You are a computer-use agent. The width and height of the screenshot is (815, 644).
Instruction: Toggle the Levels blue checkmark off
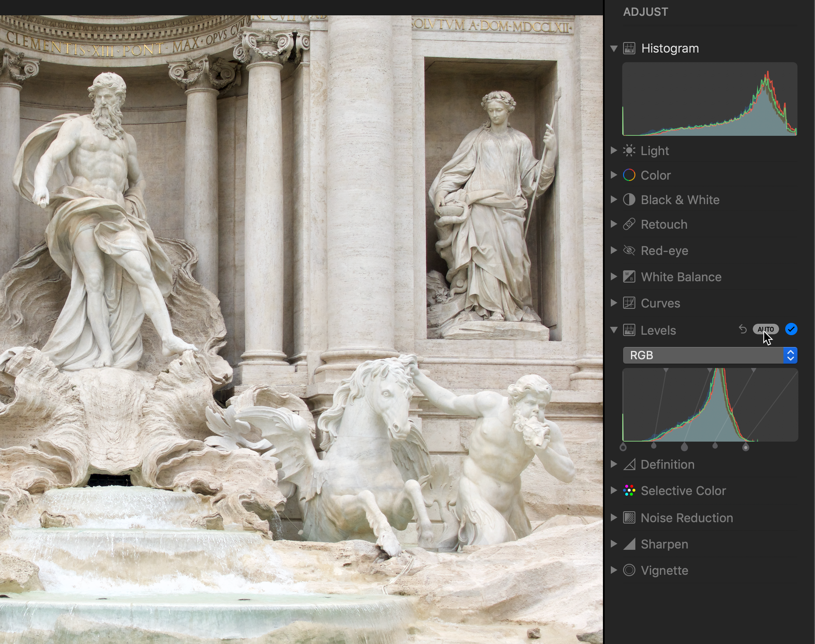[x=791, y=329]
